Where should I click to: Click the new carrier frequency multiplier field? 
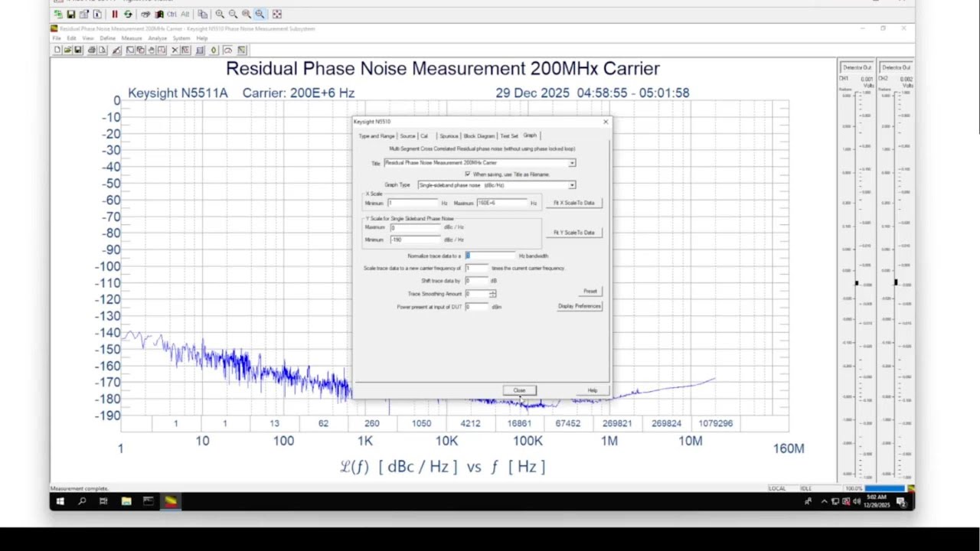(476, 268)
